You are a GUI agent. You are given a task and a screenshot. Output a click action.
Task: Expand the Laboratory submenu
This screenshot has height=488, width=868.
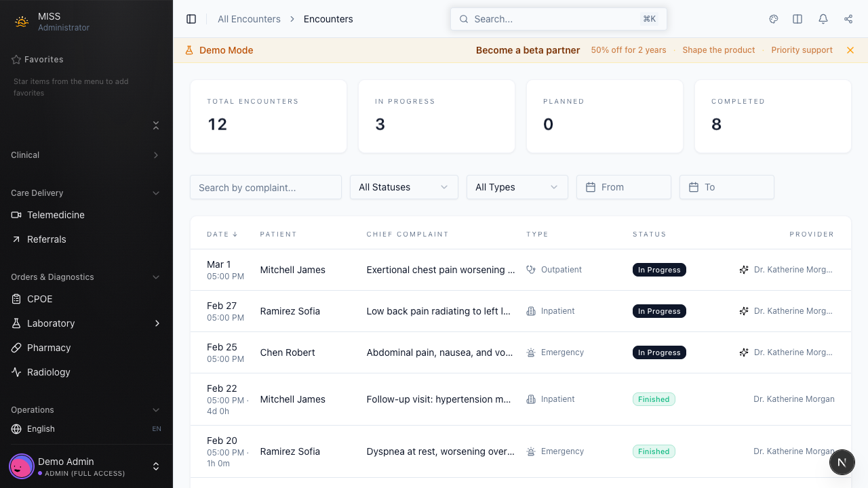click(x=157, y=323)
